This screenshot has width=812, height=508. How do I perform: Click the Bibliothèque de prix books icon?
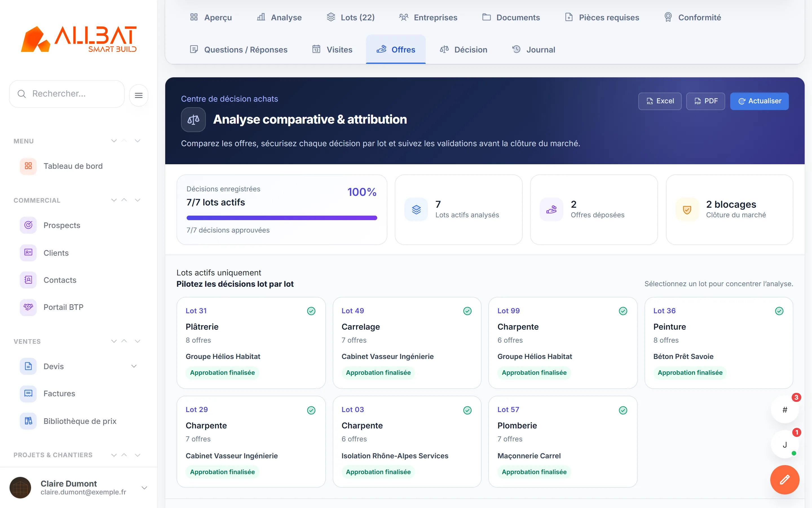coord(28,421)
